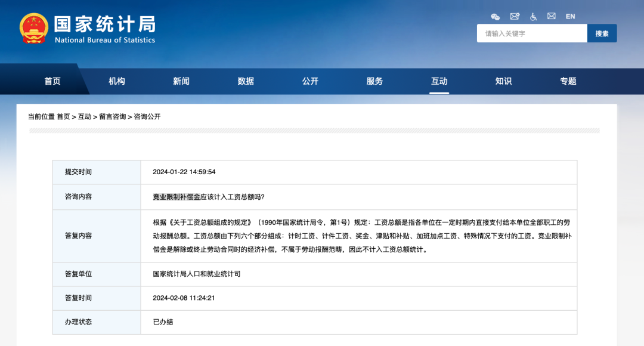The width and height of the screenshot is (644, 346).
Task: Open the 服务 navigation menu
Action: (x=374, y=81)
